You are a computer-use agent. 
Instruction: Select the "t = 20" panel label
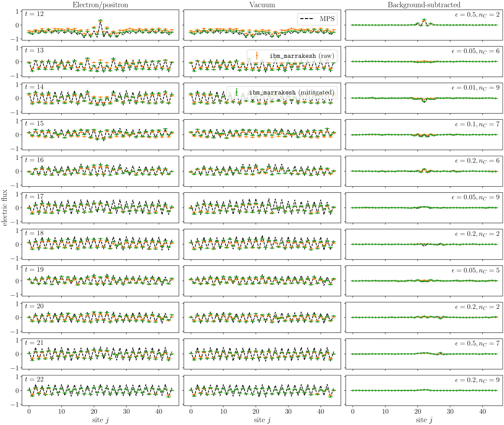[34, 306]
